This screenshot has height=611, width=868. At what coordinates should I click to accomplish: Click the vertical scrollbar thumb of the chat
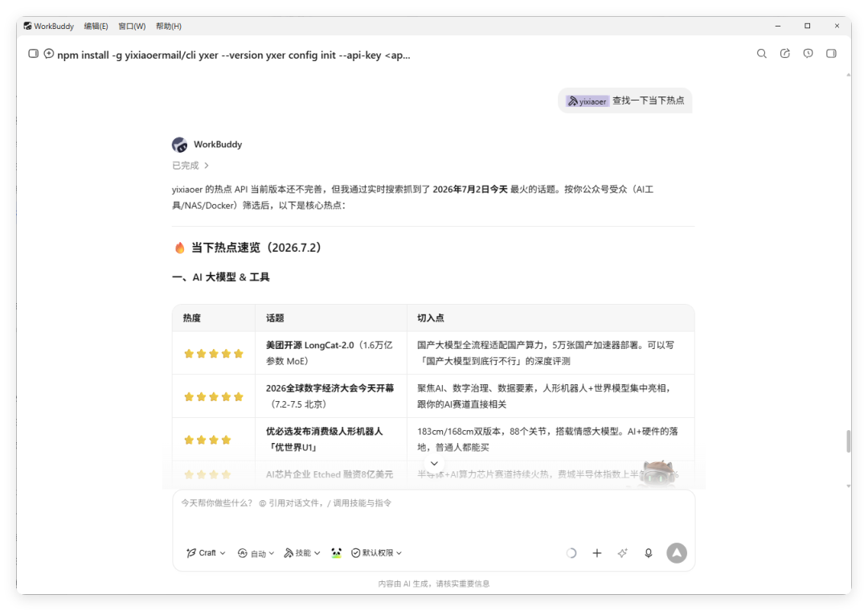click(848, 441)
